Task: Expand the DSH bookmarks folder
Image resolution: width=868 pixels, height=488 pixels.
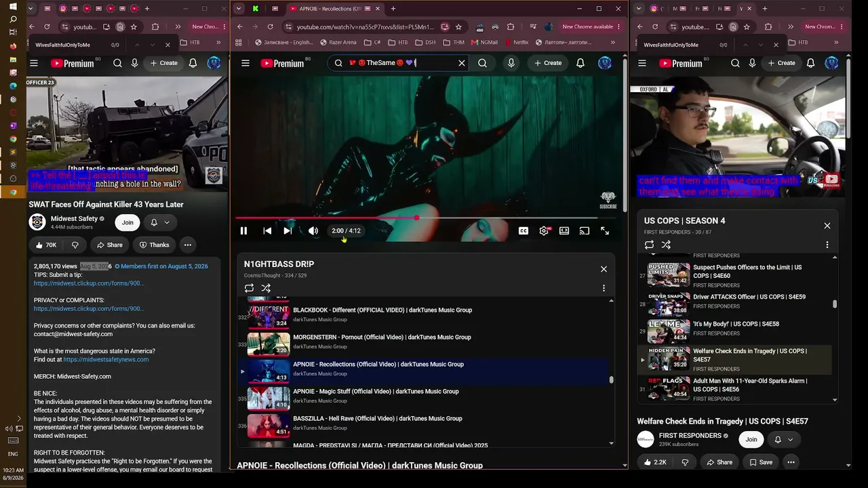Action: pos(425,42)
